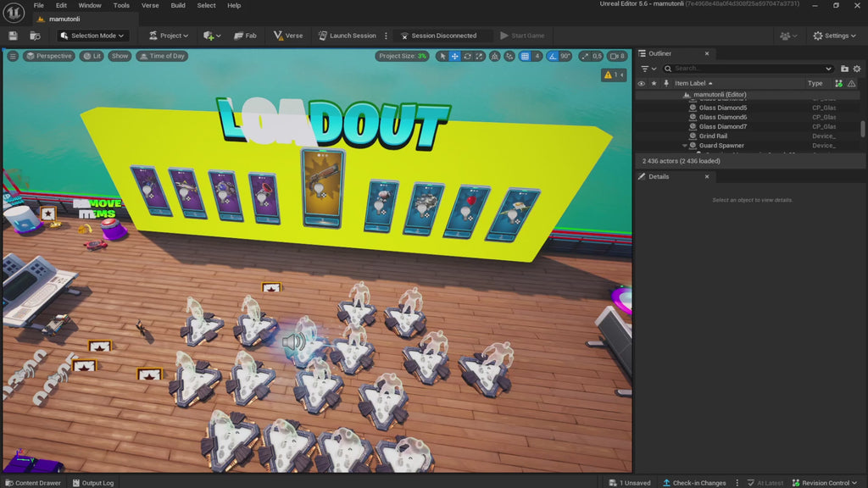This screenshot has height=488, width=868.
Task: Open the viewport warning indicator
Action: tap(614, 75)
